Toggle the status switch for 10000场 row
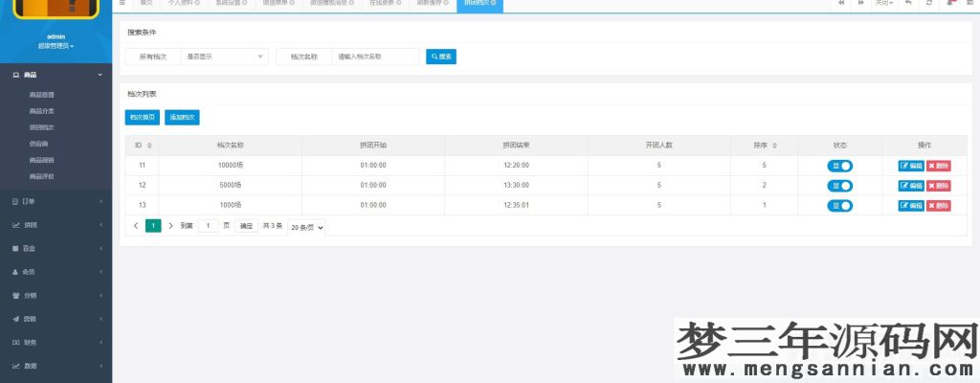Viewport: 980px width, 383px height. click(x=839, y=166)
